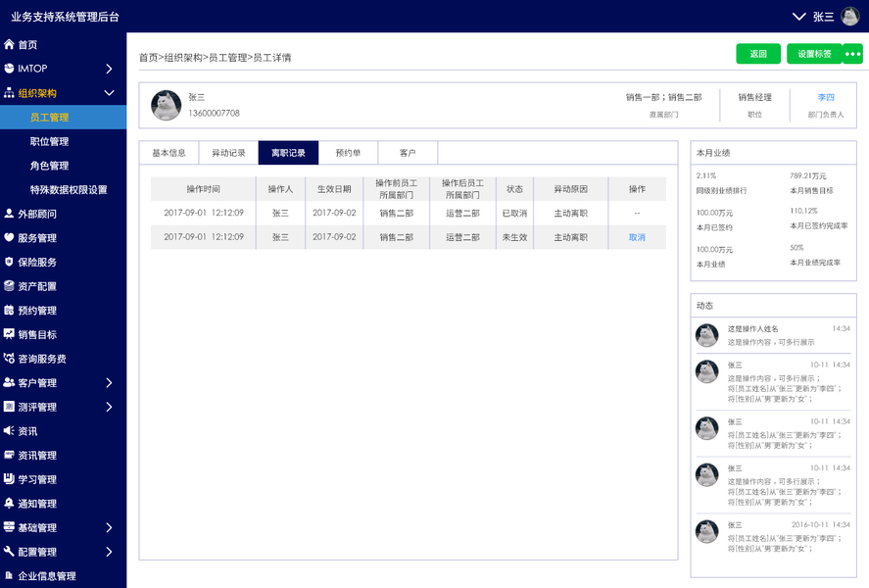Click the 生效日期 column header
This screenshot has height=588, width=869.
click(334, 189)
